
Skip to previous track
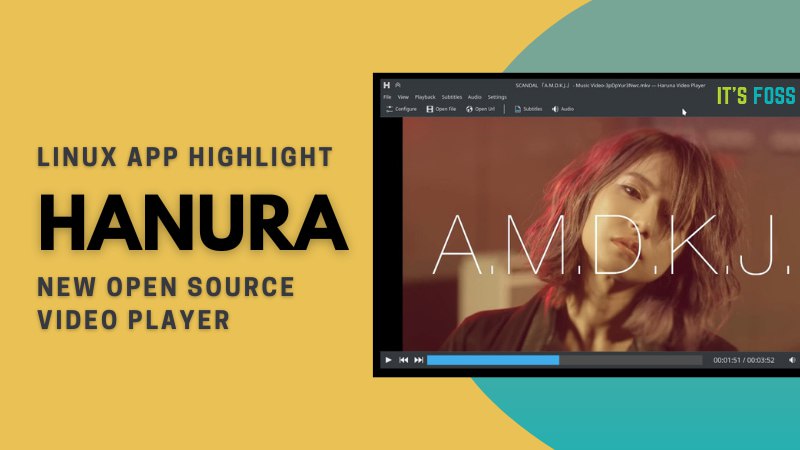pos(404,360)
